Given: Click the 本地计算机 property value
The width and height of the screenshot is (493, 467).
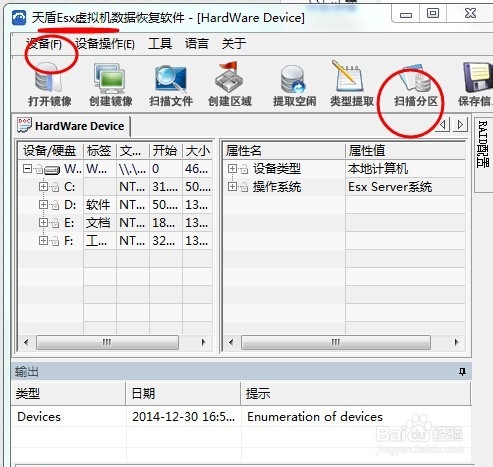Looking at the screenshot, I should point(378,169).
